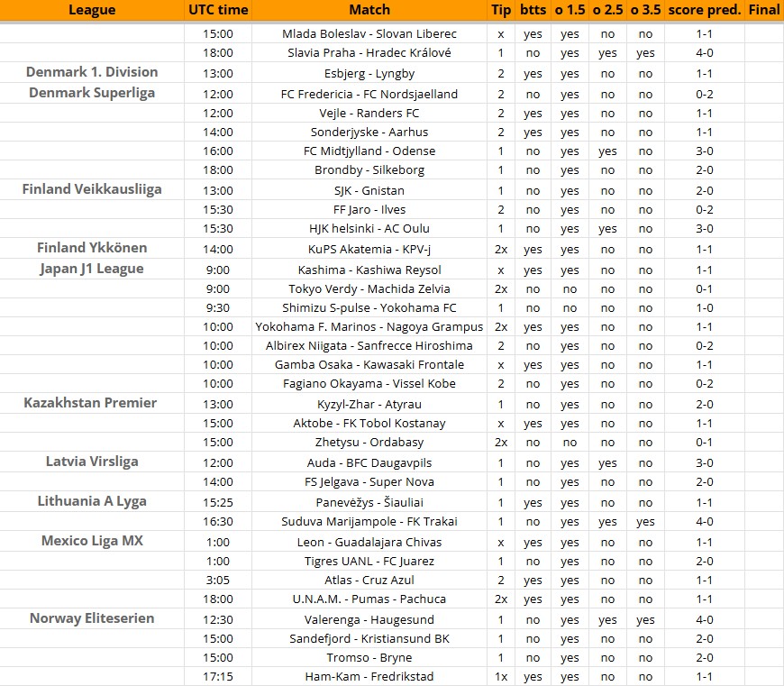784x686 pixels.
Task: Click the Kyzyl-Zhar - Atyrau match
Action: (x=369, y=405)
